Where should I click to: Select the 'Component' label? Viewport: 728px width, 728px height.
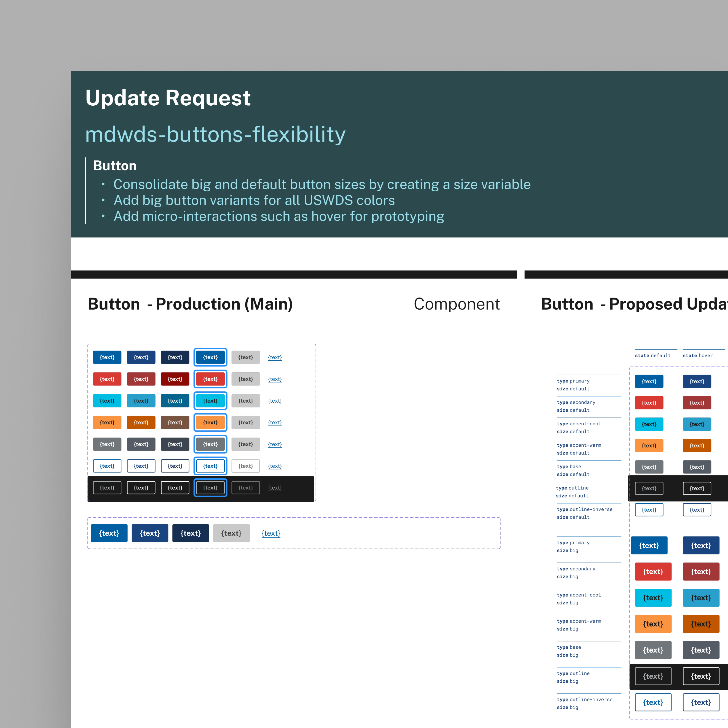click(457, 304)
